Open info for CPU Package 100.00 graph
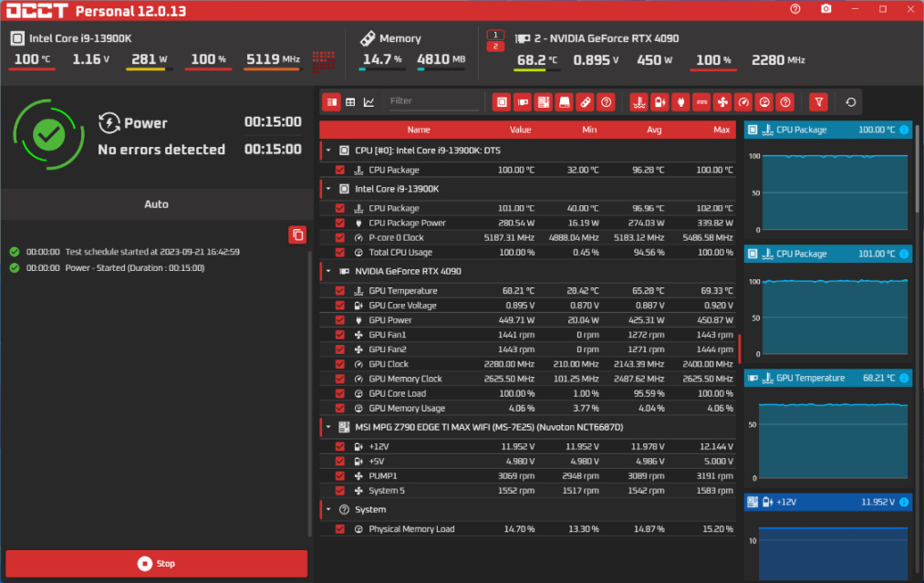This screenshot has height=583, width=924. click(x=904, y=130)
